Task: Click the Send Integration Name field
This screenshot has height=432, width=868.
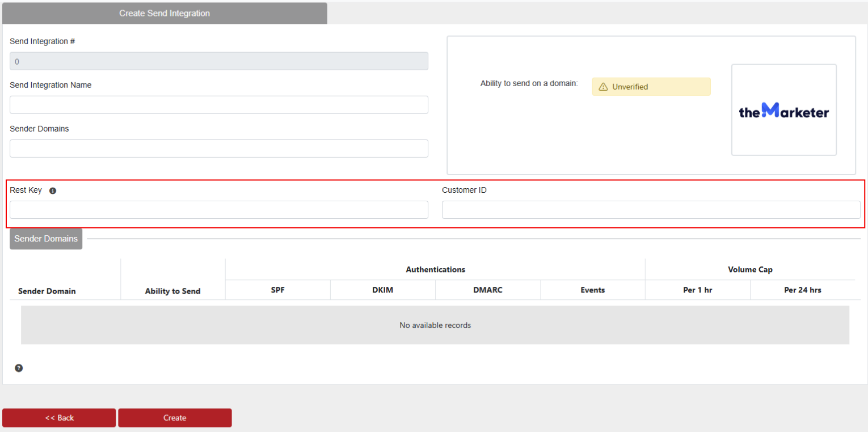Action: coord(218,105)
